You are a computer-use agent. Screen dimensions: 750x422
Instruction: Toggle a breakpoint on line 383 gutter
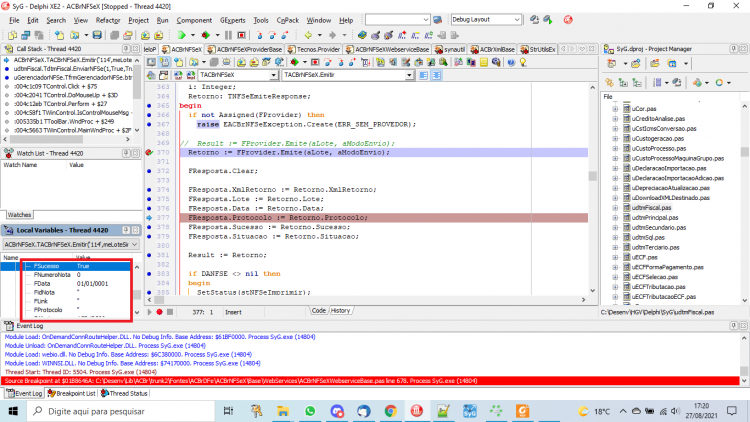point(149,274)
